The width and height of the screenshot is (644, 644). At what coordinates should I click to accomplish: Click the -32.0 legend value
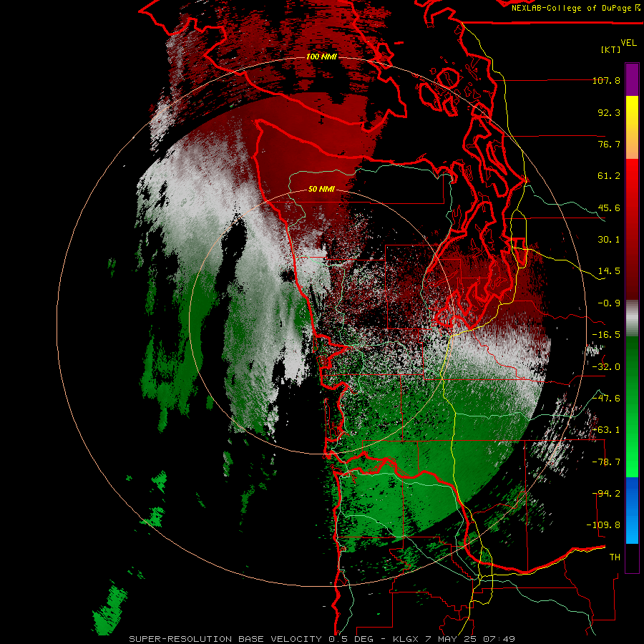[x=606, y=367]
